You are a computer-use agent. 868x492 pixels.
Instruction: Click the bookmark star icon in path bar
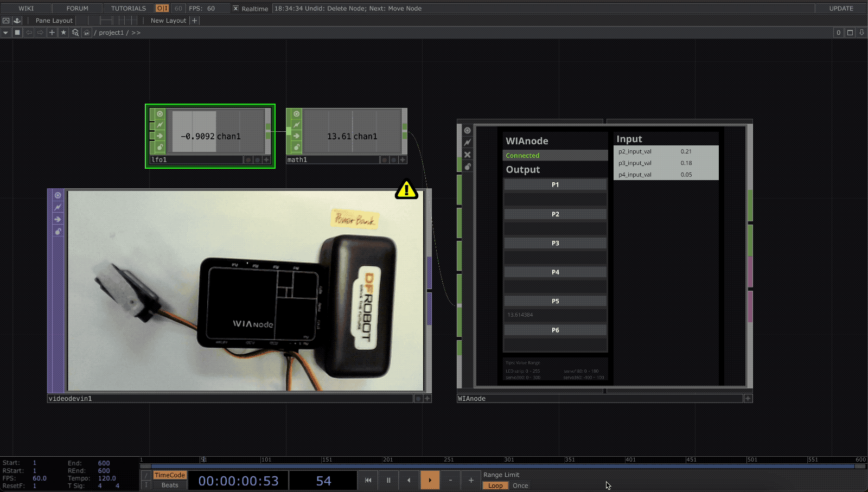63,33
